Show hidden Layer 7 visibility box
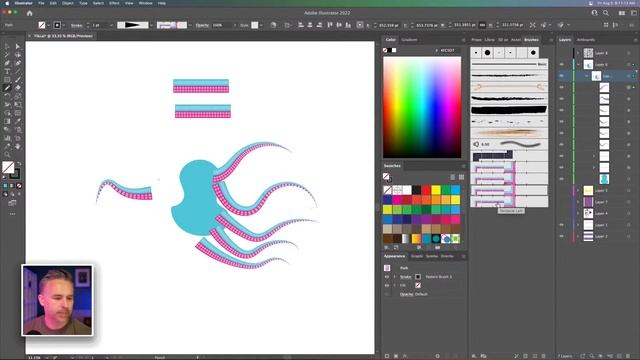 point(562,202)
